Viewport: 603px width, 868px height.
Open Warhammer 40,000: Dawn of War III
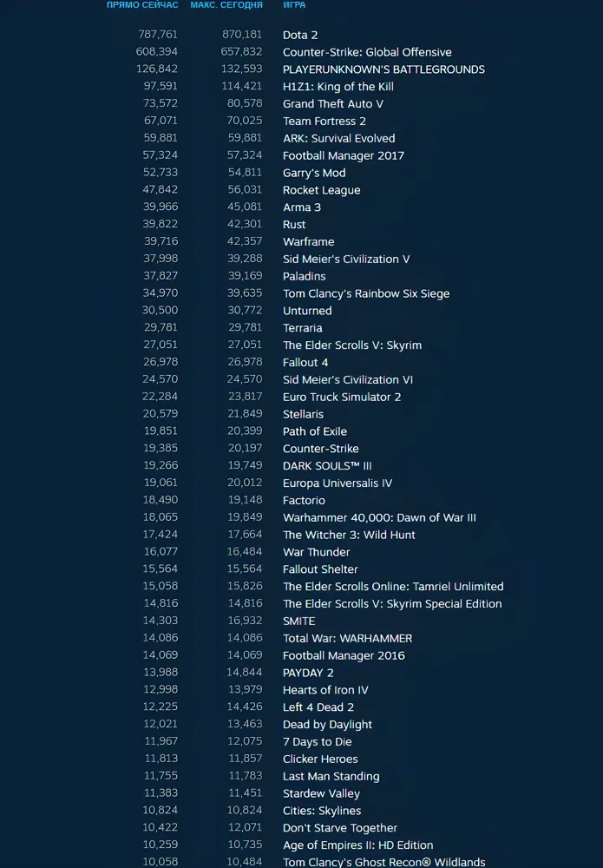[x=379, y=517]
